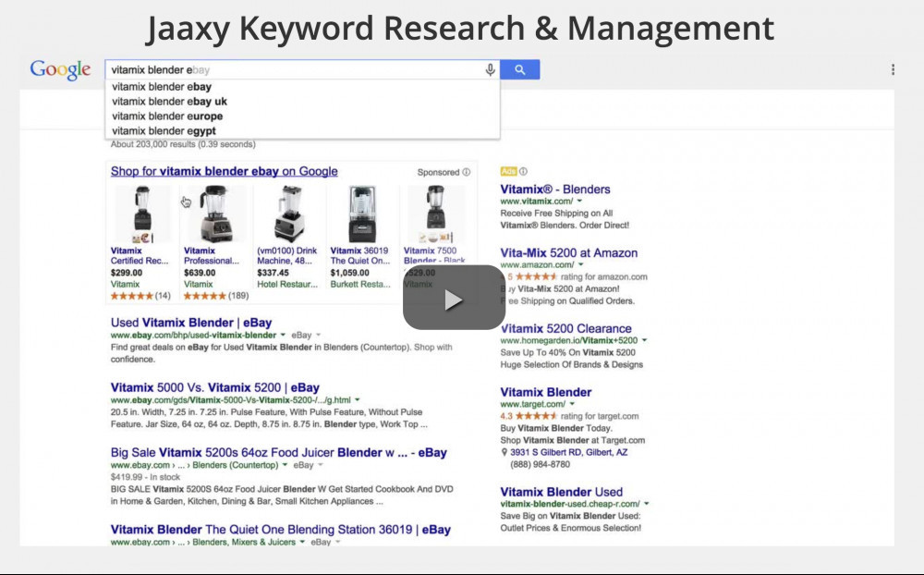Click '$419.99 - In stock' text
Screen dimensions: 924x575
145,476
